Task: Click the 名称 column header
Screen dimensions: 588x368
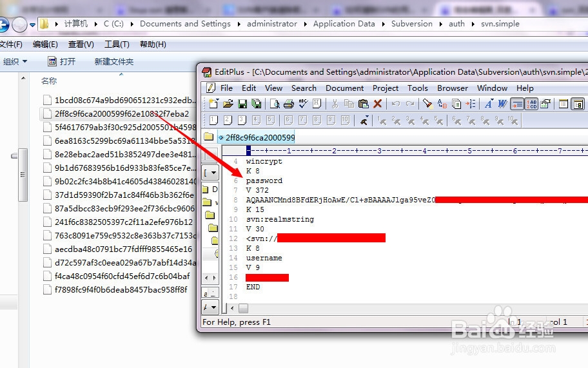Action: pyautogui.click(x=49, y=81)
